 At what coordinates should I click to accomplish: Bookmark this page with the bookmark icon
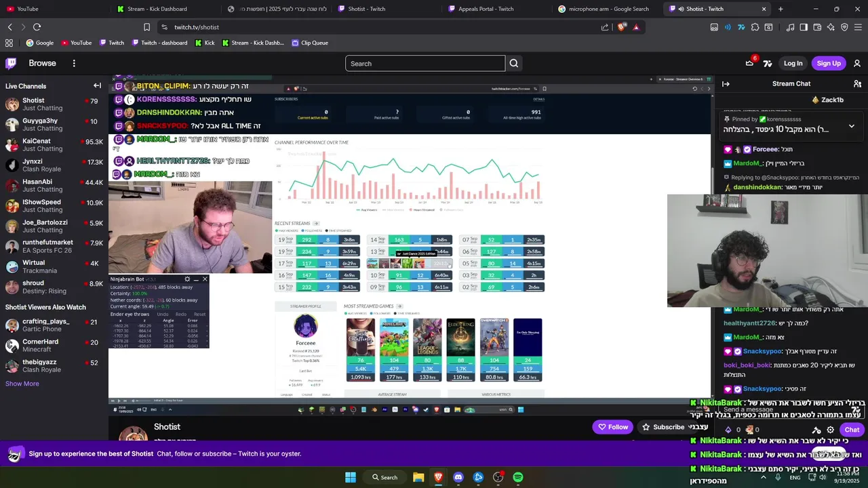coord(146,27)
